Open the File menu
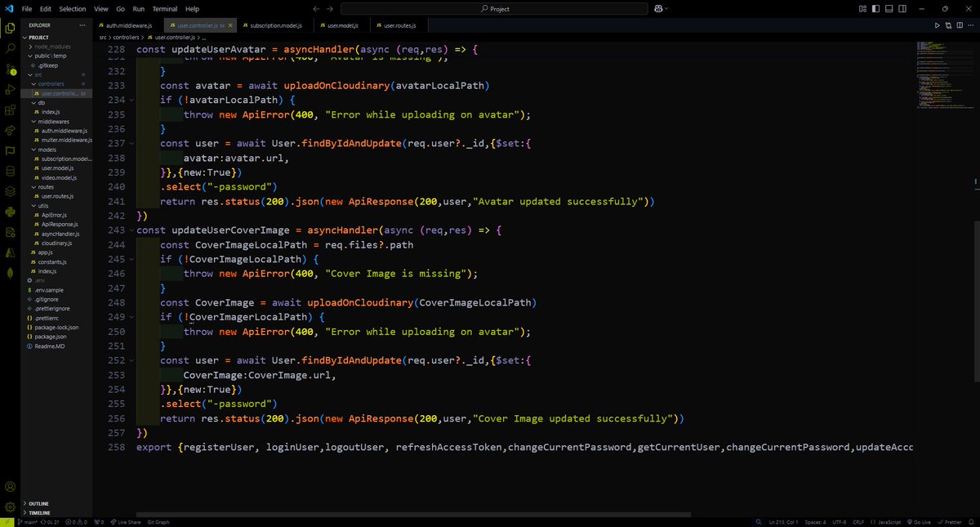980x527 pixels. pos(27,8)
